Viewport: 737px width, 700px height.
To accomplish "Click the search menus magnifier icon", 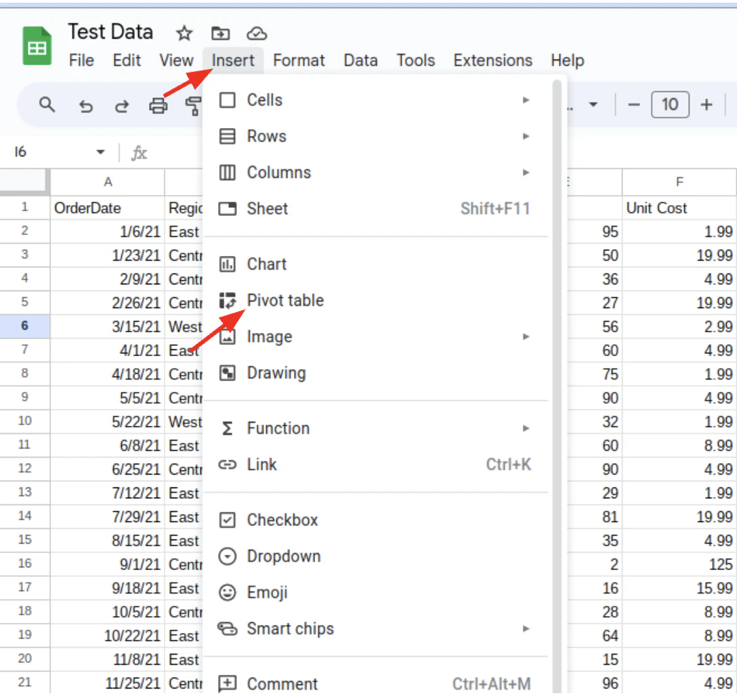I will [x=47, y=105].
